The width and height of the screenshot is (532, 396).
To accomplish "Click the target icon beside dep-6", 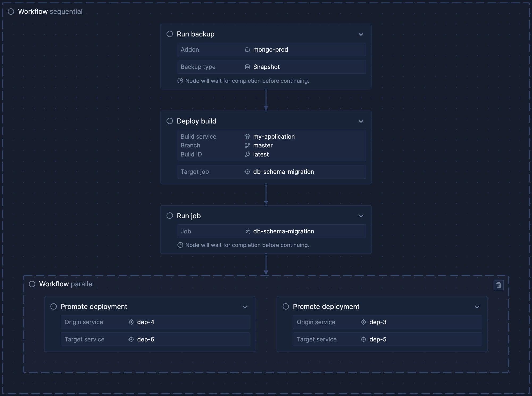I will 131,339.
